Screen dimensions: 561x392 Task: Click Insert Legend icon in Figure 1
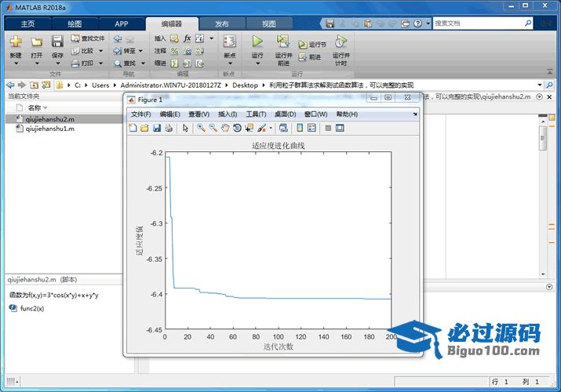(311, 128)
